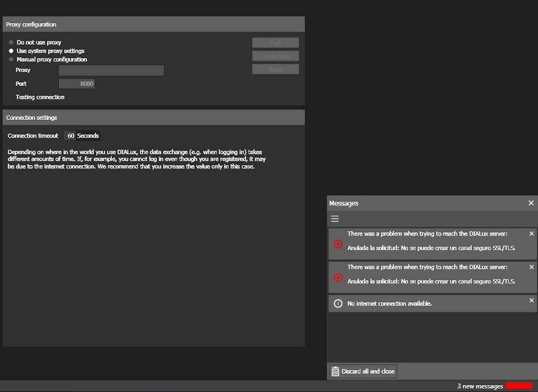Open the Credentials dialog
This screenshot has width=538, height=392.
pyautogui.click(x=275, y=56)
